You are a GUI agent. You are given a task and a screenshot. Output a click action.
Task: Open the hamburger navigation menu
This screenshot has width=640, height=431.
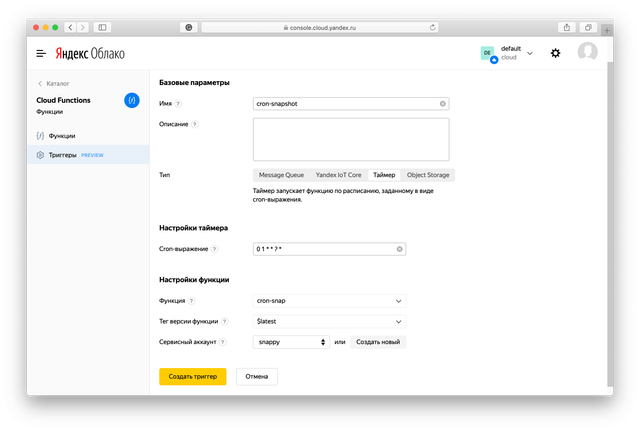click(41, 53)
